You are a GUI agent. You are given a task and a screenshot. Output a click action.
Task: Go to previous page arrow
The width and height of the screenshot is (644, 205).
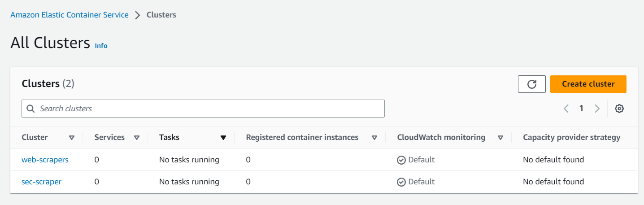click(x=566, y=109)
